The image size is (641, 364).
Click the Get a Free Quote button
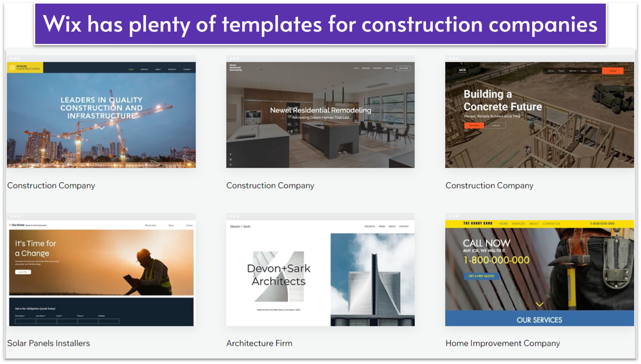coord(482,276)
